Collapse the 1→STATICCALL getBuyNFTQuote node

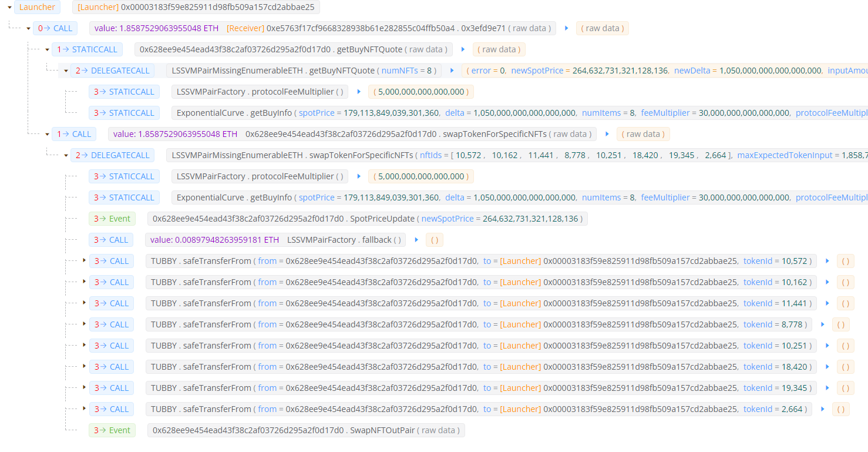click(x=47, y=49)
